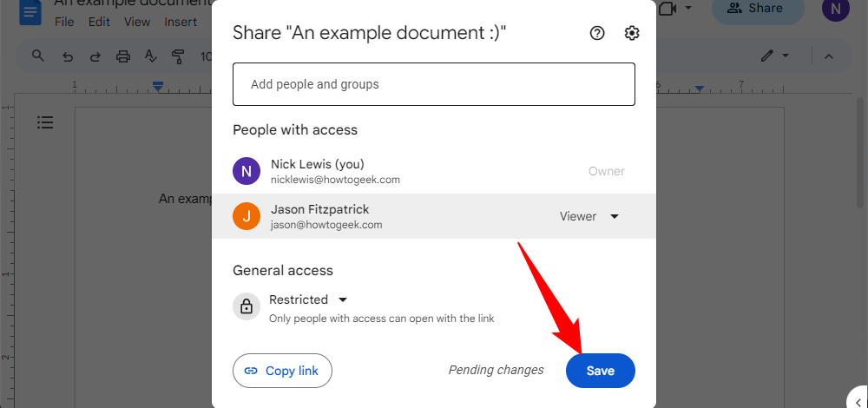Click the Add people and groups field
The height and width of the screenshot is (408, 868).
433,84
